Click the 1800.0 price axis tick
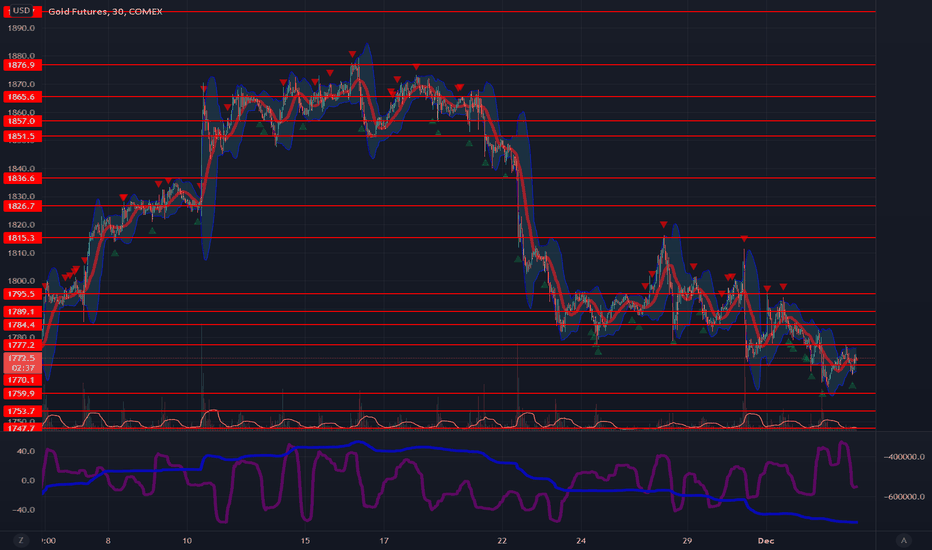 (21, 281)
